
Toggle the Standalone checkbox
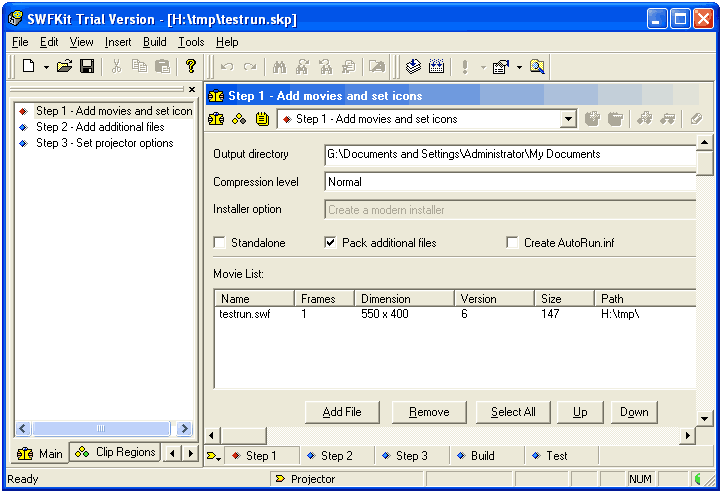219,243
